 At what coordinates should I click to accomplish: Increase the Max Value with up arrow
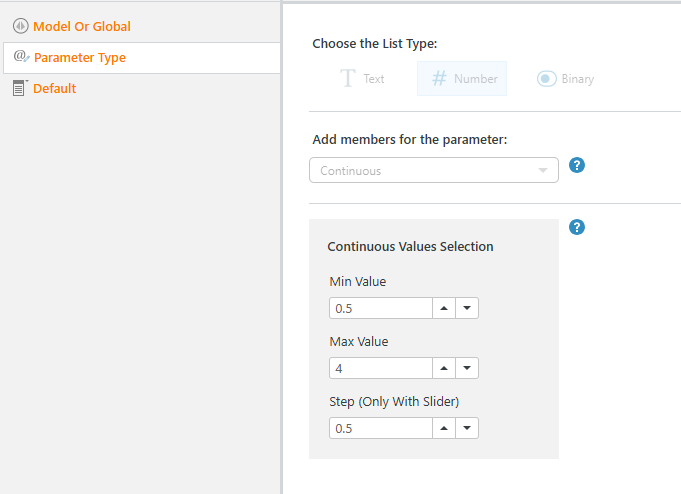(444, 368)
